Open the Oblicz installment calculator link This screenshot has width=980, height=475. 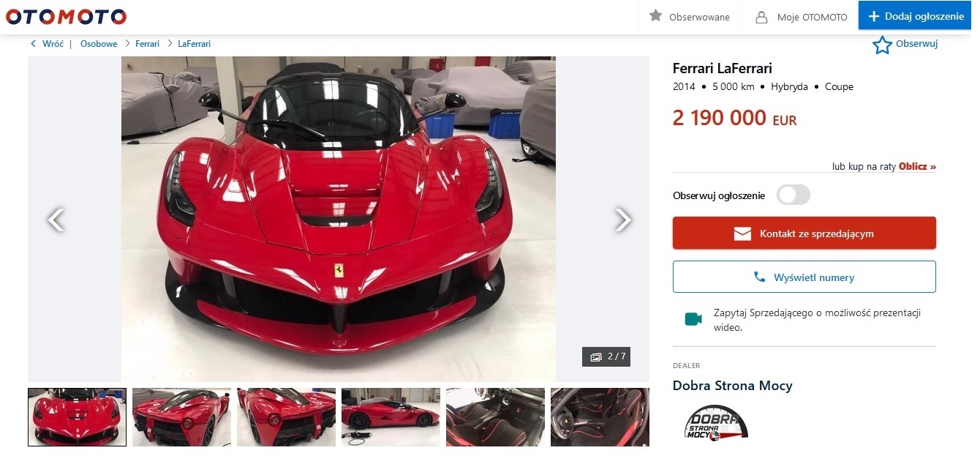pyautogui.click(x=917, y=166)
